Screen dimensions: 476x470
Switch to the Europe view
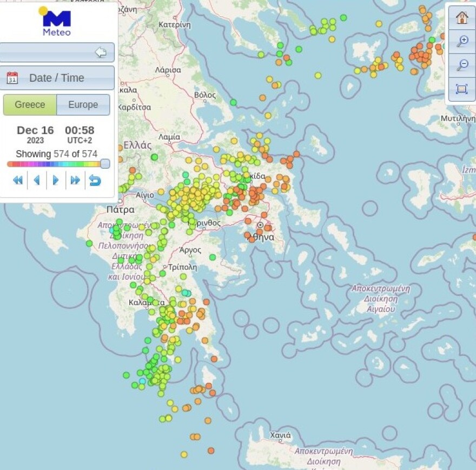[83, 104]
